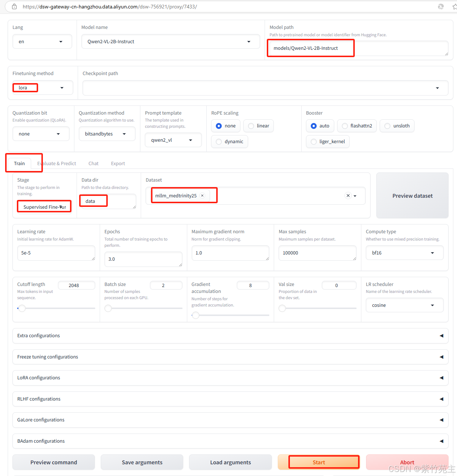Screen dimensions: 457x476
Task: Click Maximum gradient norm field
Action: point(231,253)
